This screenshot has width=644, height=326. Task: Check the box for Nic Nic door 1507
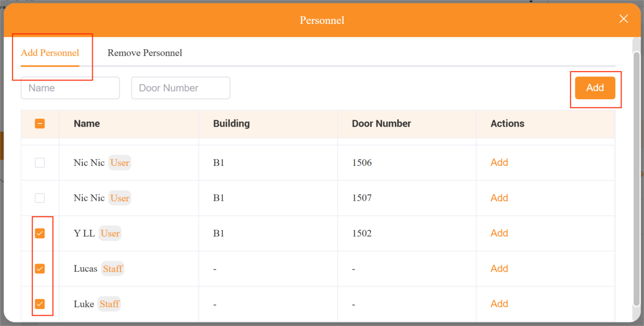[40, 198]
